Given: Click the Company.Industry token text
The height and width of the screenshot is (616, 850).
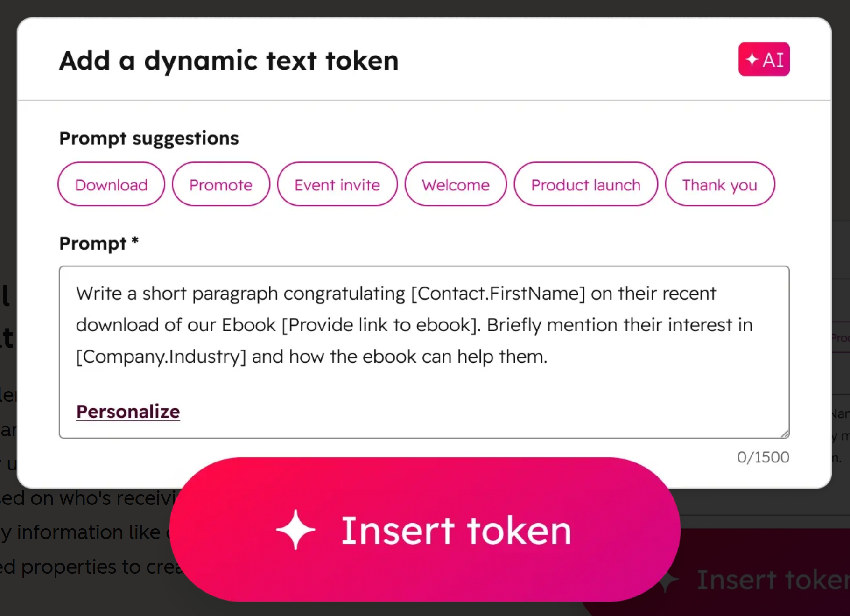Looking at the screenshot, I should click(x=161, y=356).
